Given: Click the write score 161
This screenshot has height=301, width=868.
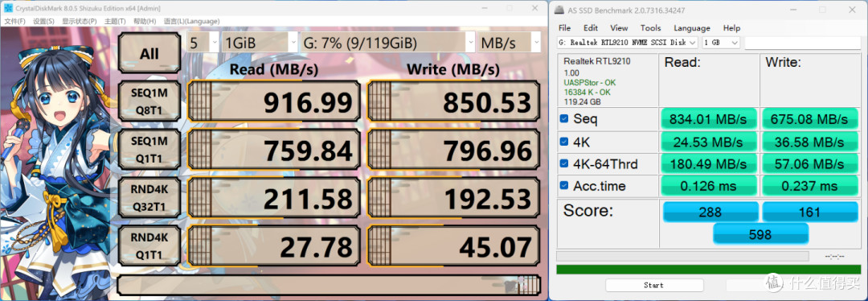Looking at the screenshot, I should (x=810, y=212).
